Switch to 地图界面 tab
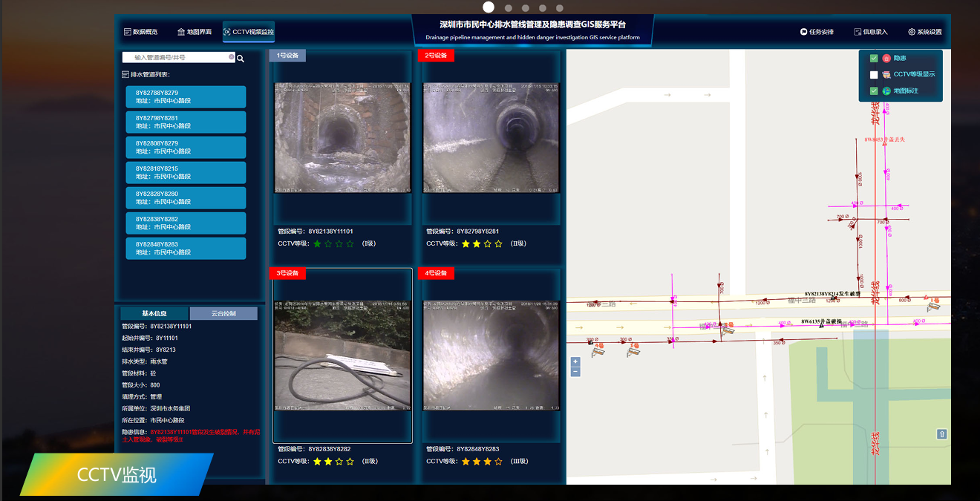The height and width of the screenshot is (501, 980). point(195,32)
